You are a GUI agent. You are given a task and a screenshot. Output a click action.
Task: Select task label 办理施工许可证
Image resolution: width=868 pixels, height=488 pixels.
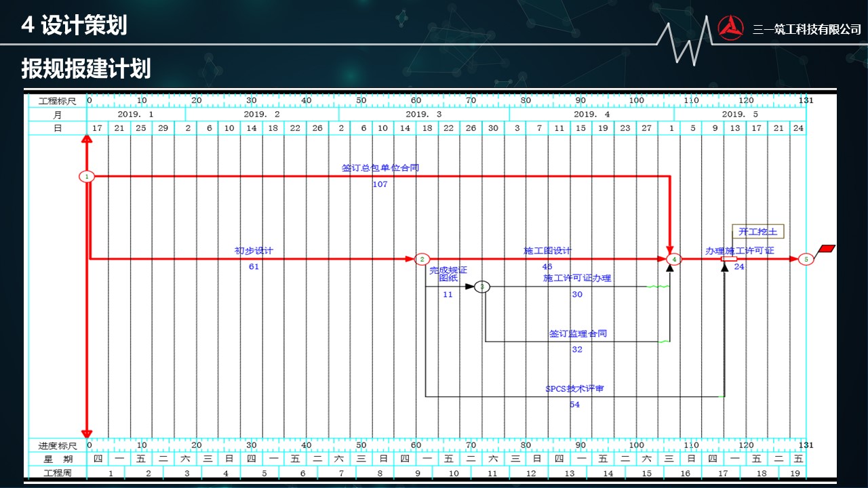tap(739, 251)
